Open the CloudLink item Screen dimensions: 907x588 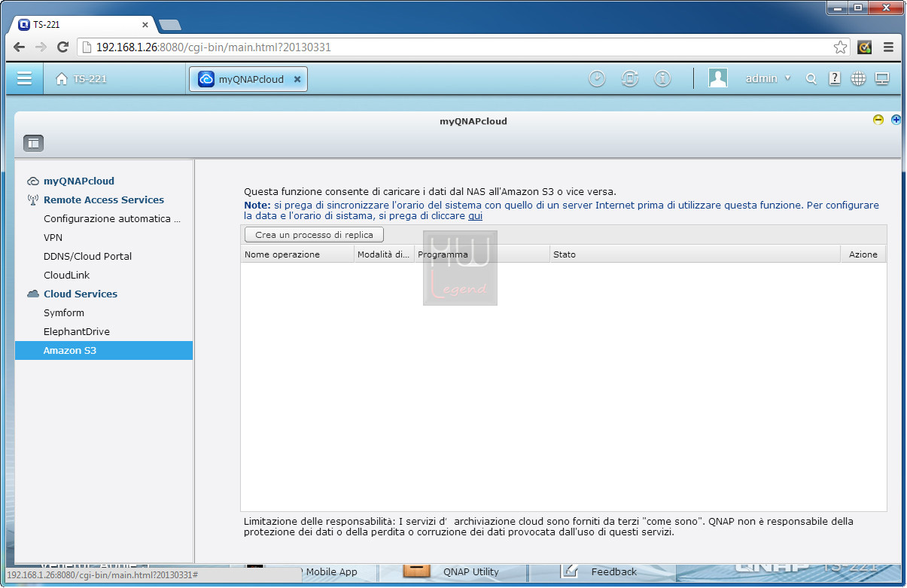(66, 275)
